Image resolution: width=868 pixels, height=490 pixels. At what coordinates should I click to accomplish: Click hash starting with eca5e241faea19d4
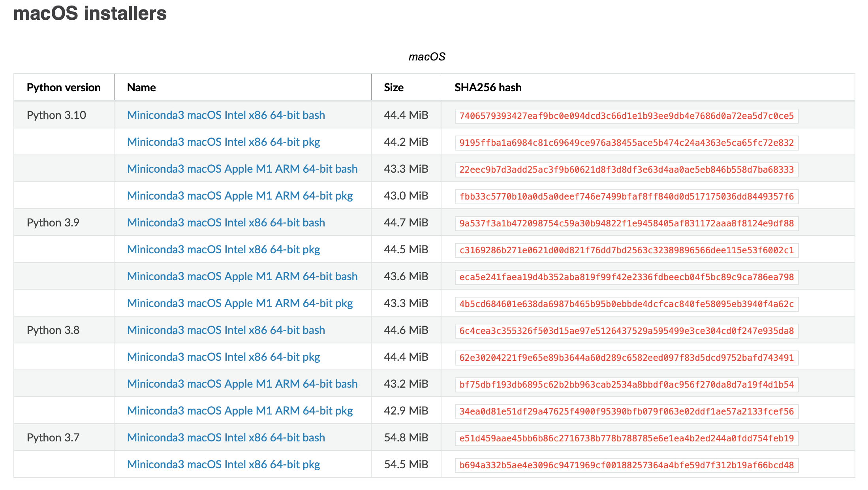point(627,277)
